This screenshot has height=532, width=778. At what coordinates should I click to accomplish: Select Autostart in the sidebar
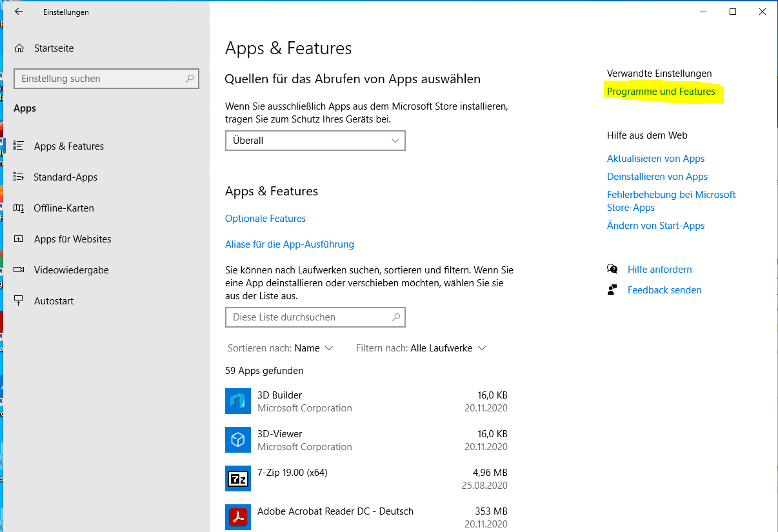pos(54,301)
